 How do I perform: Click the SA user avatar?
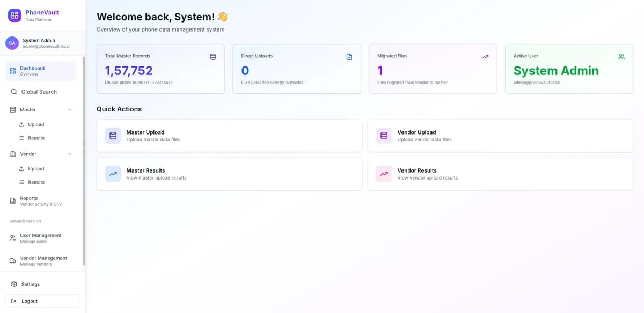tap(12, 43)
